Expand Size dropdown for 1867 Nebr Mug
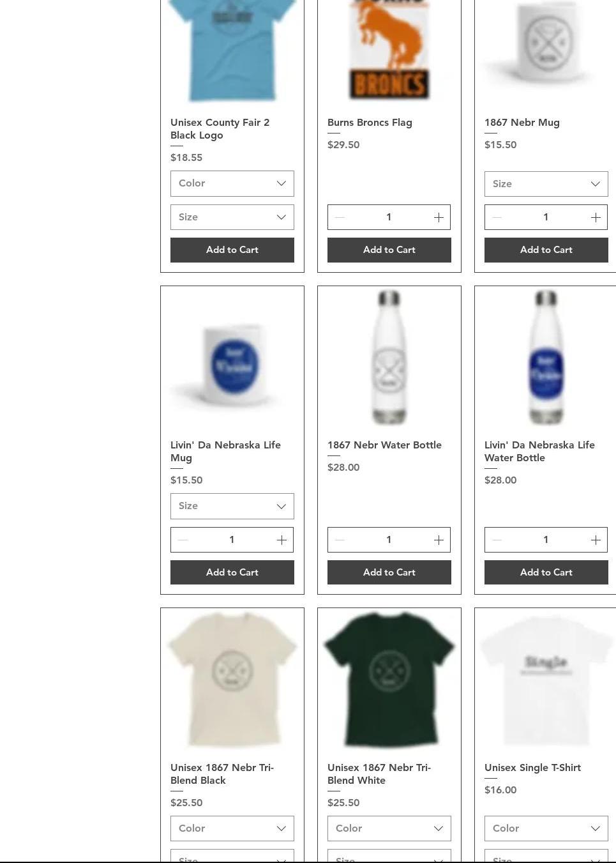The height and width of the screenshot is (863, 616). (546, 184)
